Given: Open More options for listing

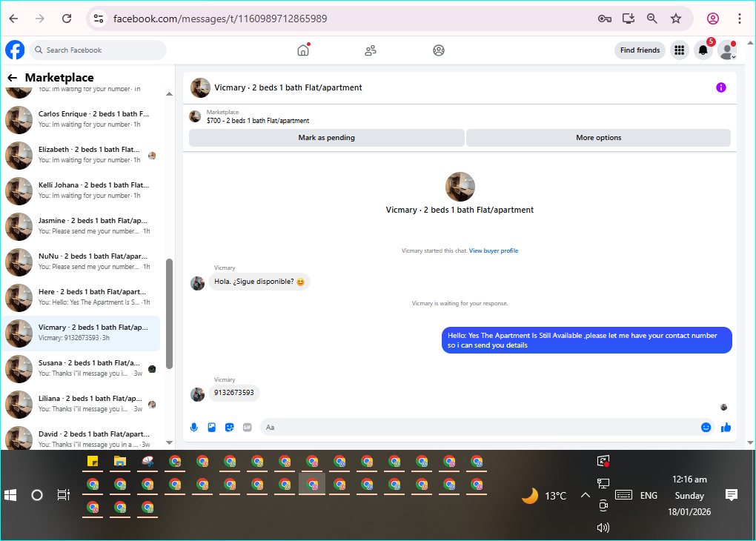Looking at the screenshot, I should click(598, 137).
